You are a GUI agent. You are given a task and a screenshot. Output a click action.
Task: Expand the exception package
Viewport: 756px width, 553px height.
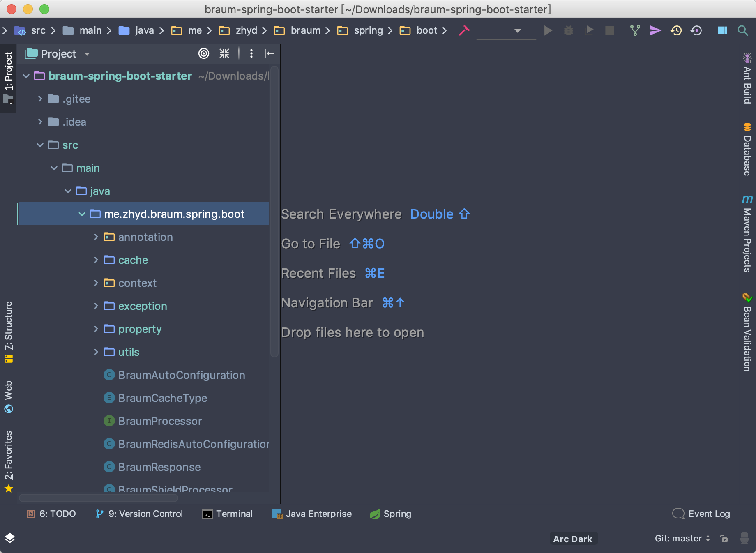point(96,306)
